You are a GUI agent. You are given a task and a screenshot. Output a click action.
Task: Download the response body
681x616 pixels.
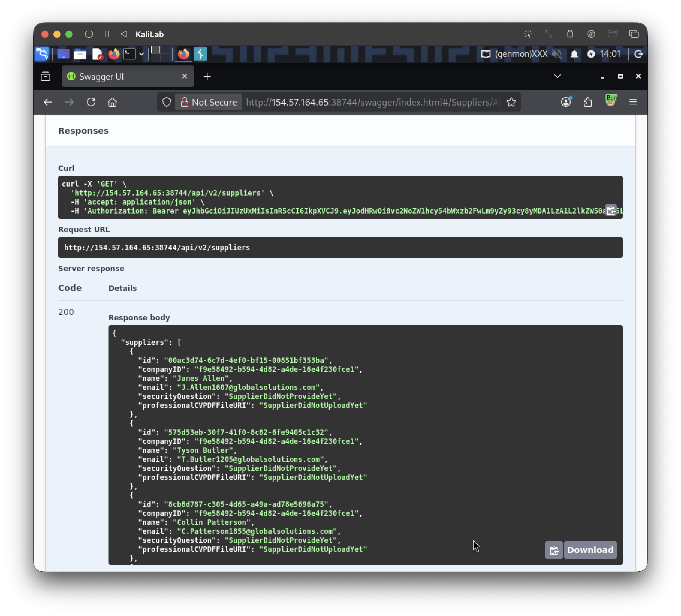pyautogui.click(x=590, y=550)
